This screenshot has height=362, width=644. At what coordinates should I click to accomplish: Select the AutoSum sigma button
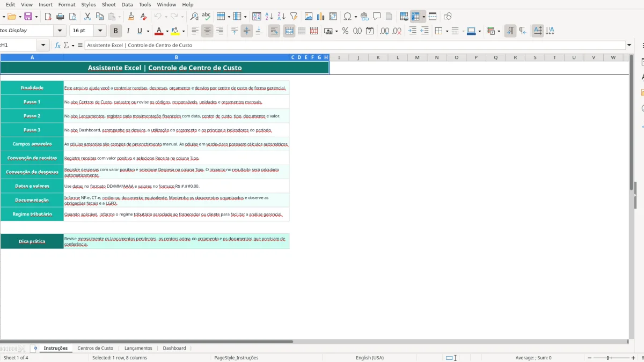tap(66, 45)
